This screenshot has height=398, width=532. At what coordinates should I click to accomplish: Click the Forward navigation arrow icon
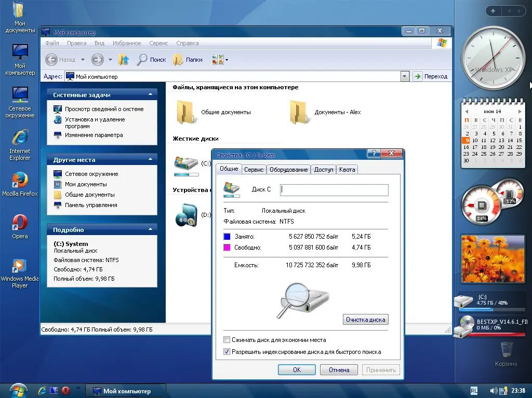click(x=97, y=60)
